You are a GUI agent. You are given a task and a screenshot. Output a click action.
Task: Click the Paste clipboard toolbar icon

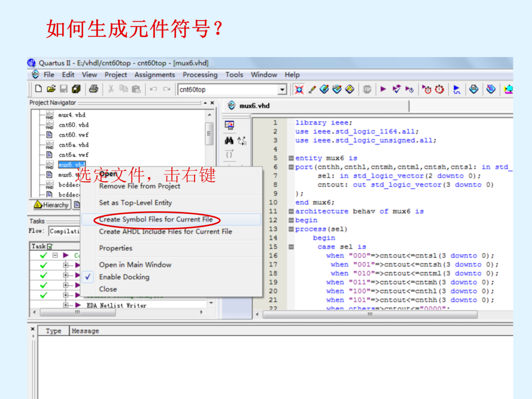[136, 89]
